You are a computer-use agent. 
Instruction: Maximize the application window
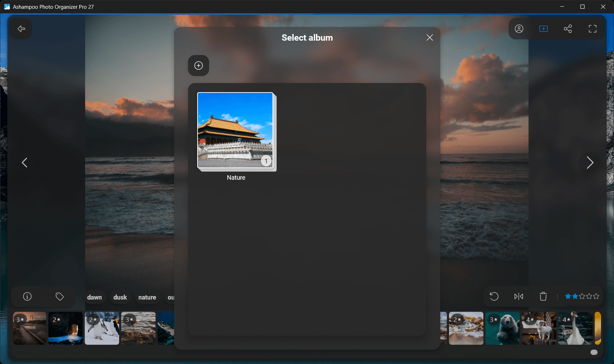[582, 7]
